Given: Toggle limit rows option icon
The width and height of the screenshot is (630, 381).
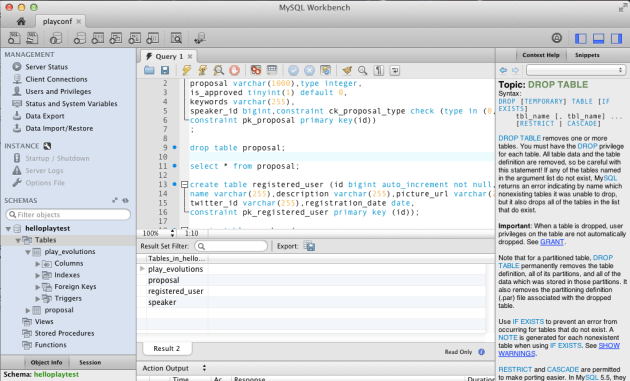Looking at the screenshot, I should [272, 70].
